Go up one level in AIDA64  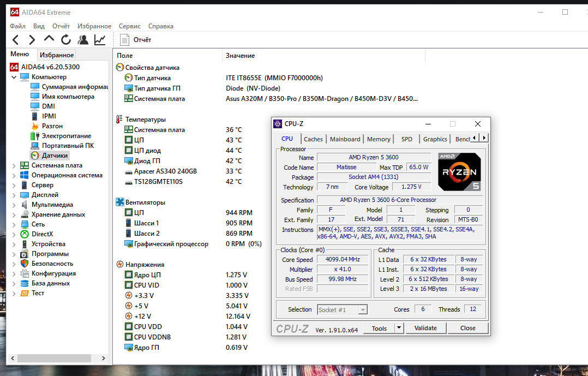click(x=49, y=39)
